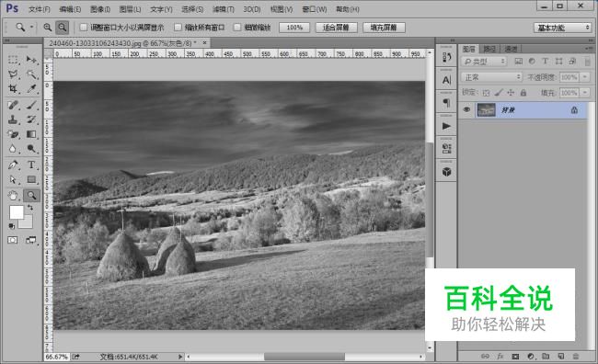This screenshot has height=364, width=598.
Task: Select the Path Selection tool
Action: coord(13,179)
